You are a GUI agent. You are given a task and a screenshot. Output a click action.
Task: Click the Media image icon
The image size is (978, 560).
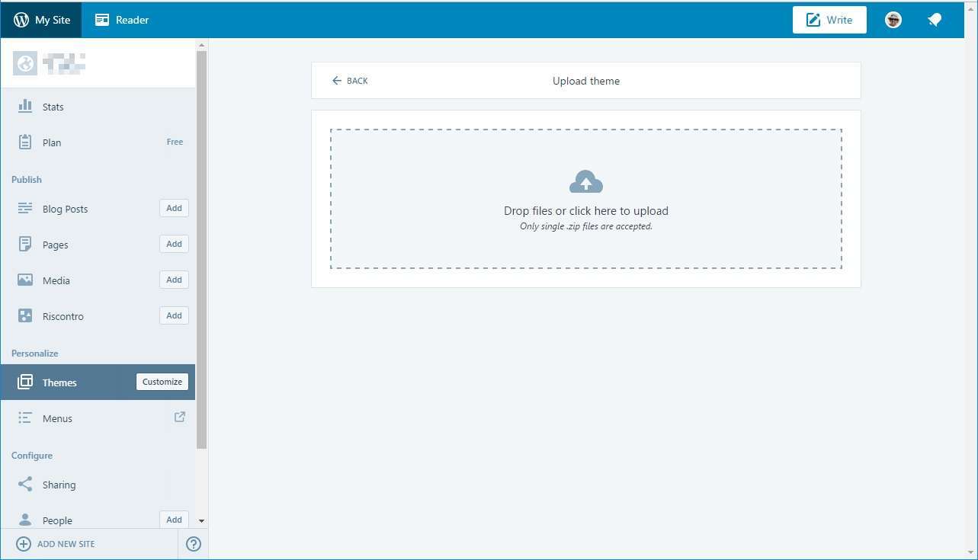(x=25, y=280)
